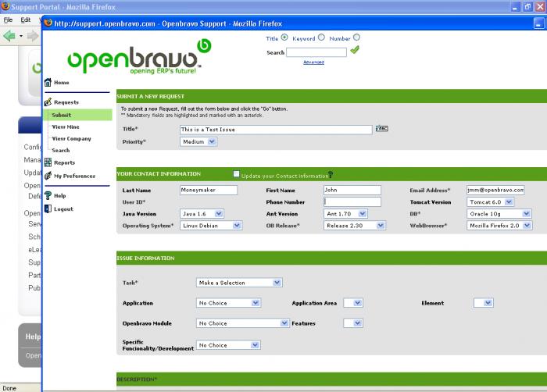The height and width of the screenshot is (392, 547).
Task: Click the Requests pencil icon
Action: tap(48, 102)
